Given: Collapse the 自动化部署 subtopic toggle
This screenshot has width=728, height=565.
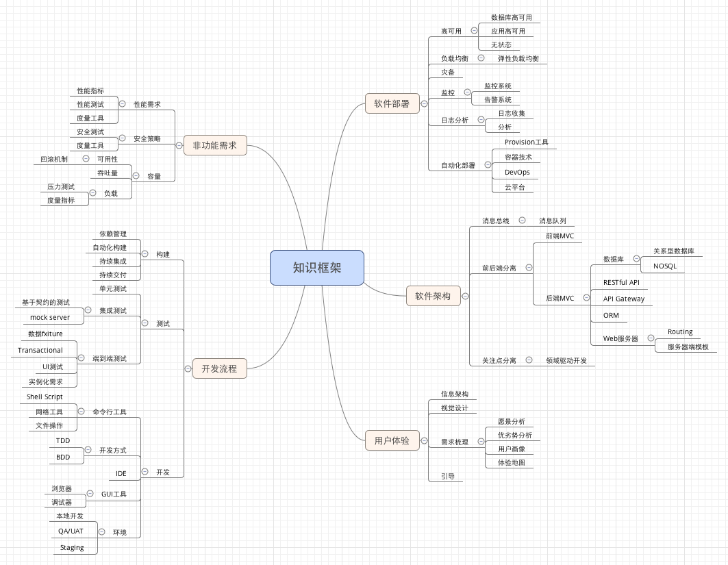Looking at the screenshot, I should (x=488, y=165).
